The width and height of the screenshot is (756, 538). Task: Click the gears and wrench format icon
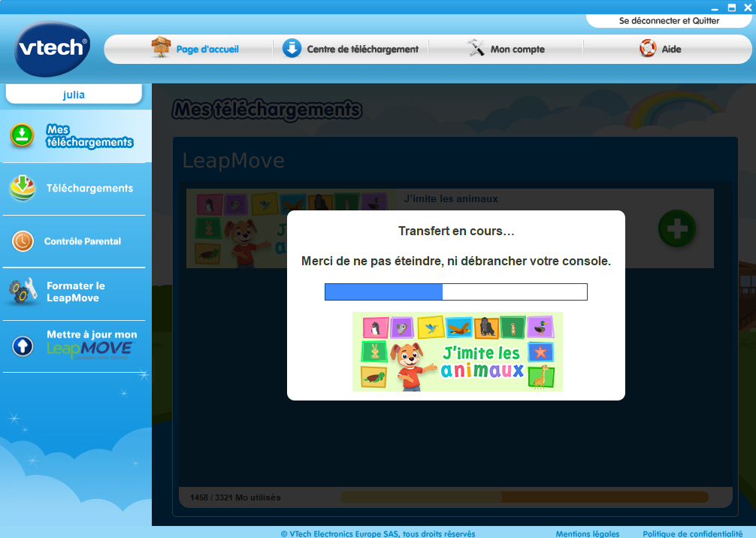(23, 291)
